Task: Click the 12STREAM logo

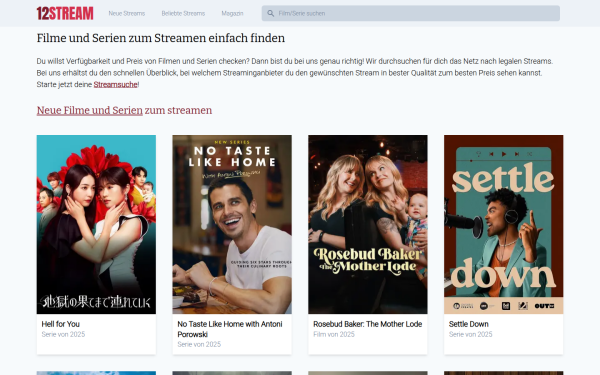Action: [65, 13]
